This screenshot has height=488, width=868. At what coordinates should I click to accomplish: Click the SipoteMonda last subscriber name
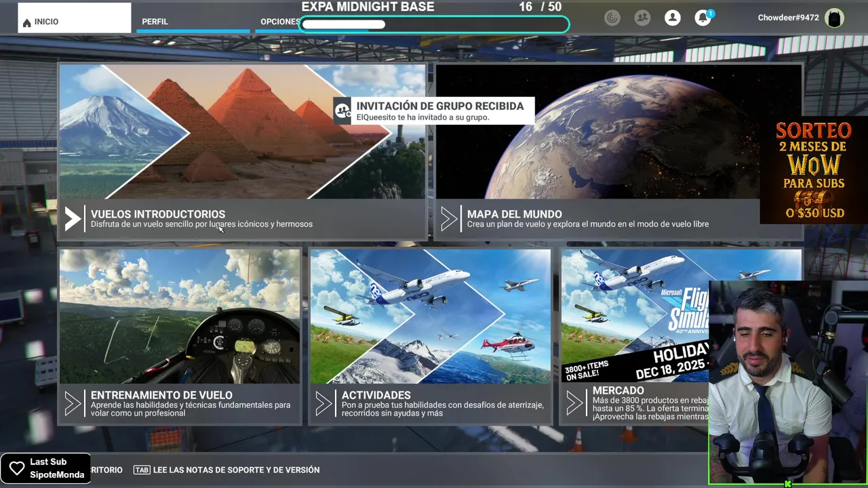tap(57, 474)
